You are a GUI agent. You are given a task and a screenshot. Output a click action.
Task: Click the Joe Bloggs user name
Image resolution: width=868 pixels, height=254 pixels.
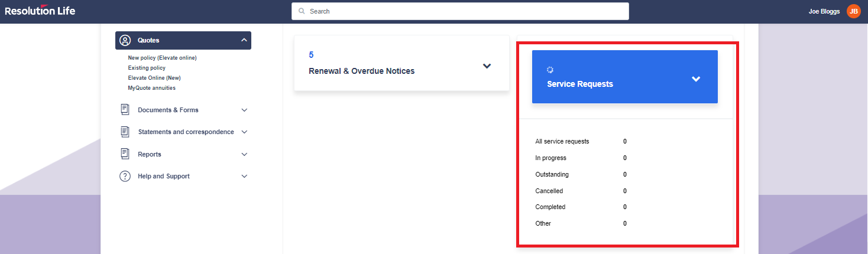click(x=824, y=11)
